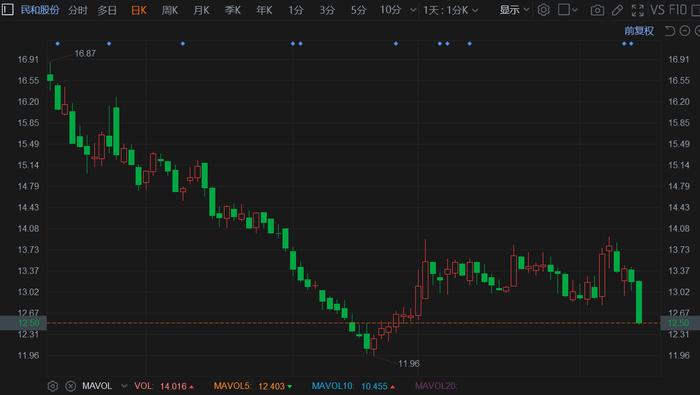Expand the MAVOL indicator chevron
700x395 pixels.
pos(124,386)
